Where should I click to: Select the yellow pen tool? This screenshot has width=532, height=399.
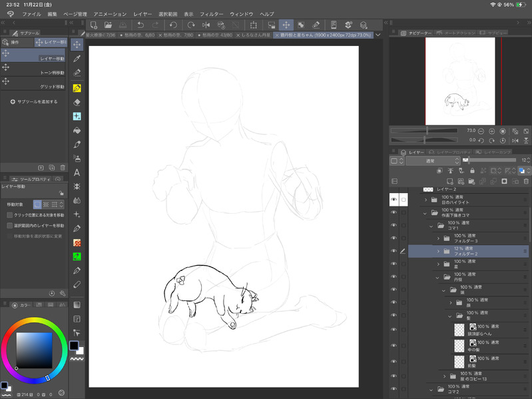[x=77, y=87]
